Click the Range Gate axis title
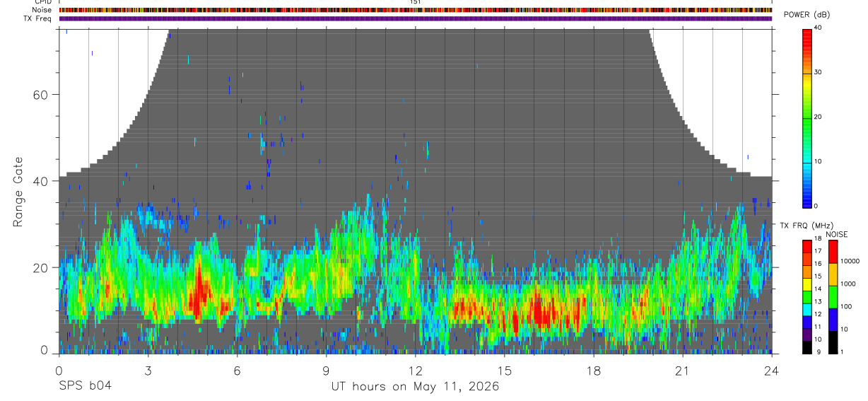The height and width of the screenshot is (401, 868). pos(18,192)
